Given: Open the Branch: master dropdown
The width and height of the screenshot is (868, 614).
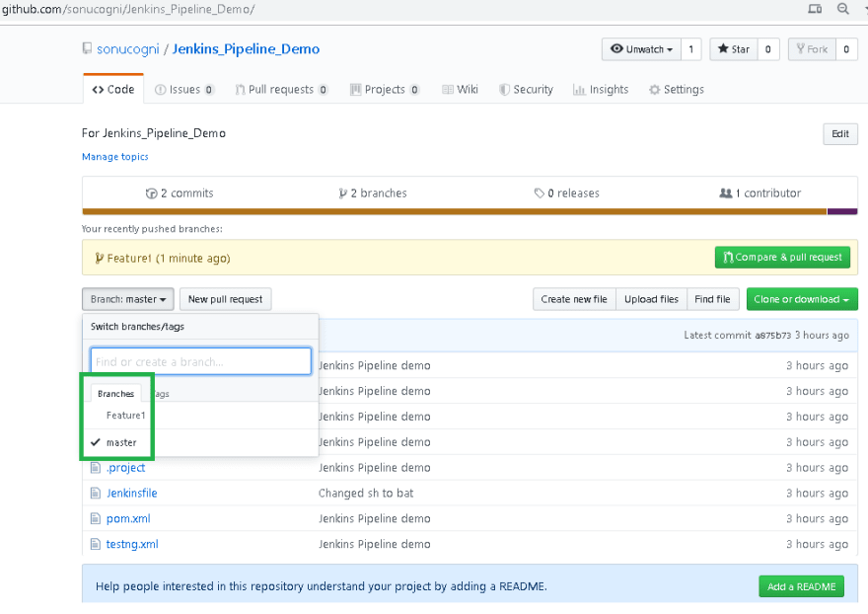Looking at the screenshot, I should 128,299.
